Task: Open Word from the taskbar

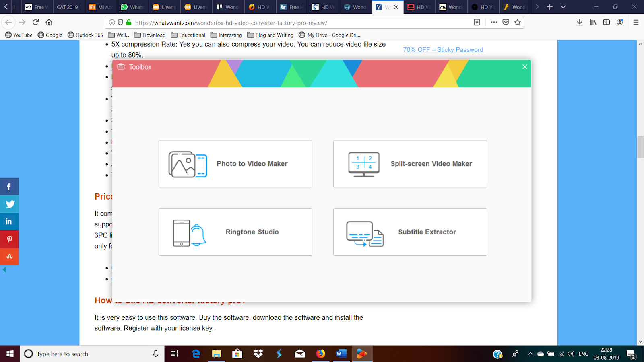Action: tap(341, 354)
